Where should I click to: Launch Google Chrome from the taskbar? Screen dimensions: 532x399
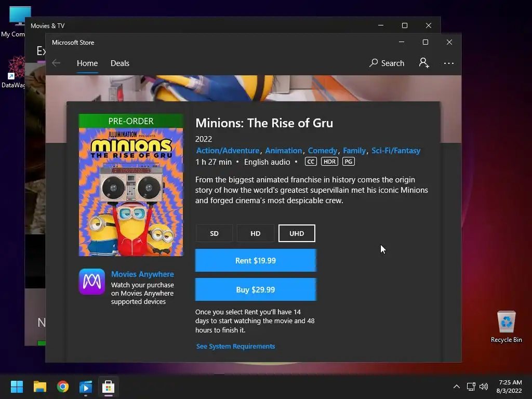click(63, 387)
